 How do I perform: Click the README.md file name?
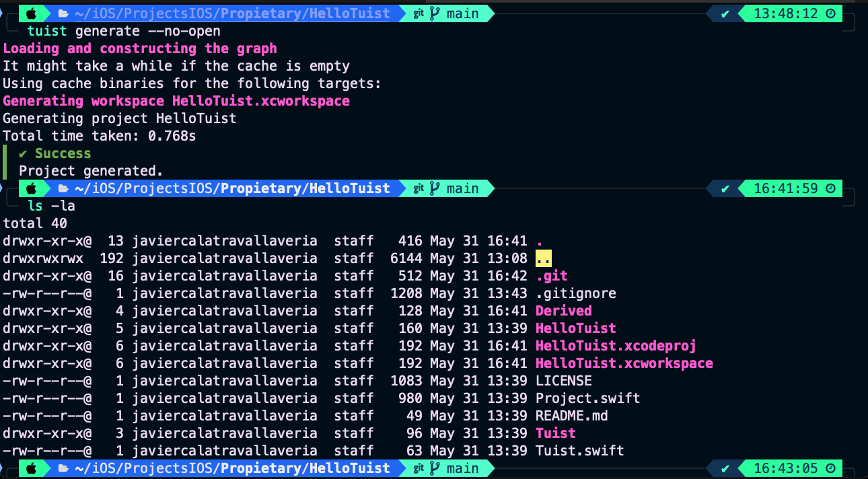pyautogui.click(x=571, y=416)
